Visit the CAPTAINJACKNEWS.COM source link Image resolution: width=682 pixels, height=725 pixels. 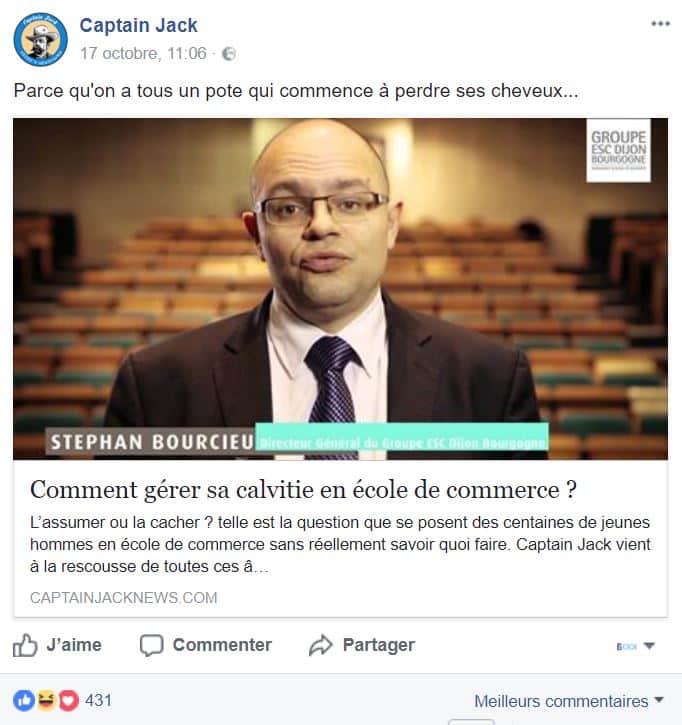point(123,597)
